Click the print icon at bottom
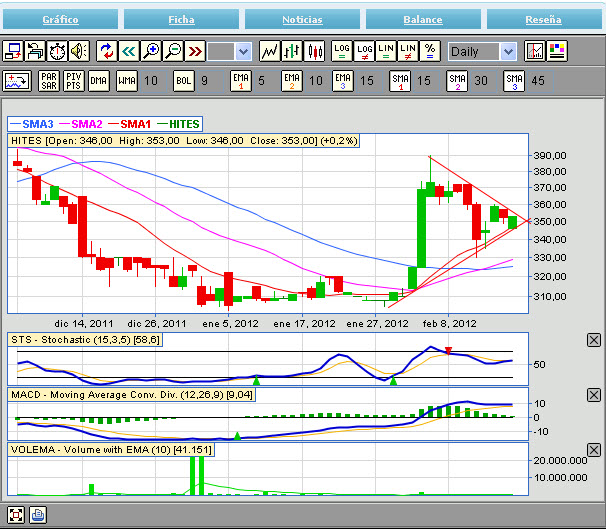Screen dimensions: 606x530 pos(37,516)
